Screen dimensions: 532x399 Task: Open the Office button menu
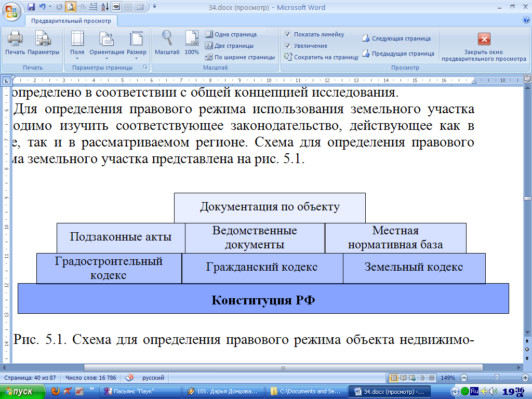click(x=11, y=11)
